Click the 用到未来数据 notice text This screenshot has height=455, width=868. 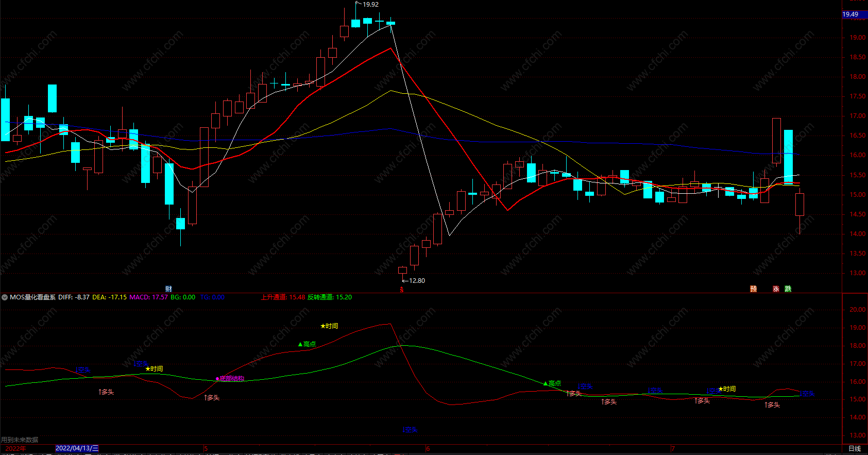coord(20,440)
